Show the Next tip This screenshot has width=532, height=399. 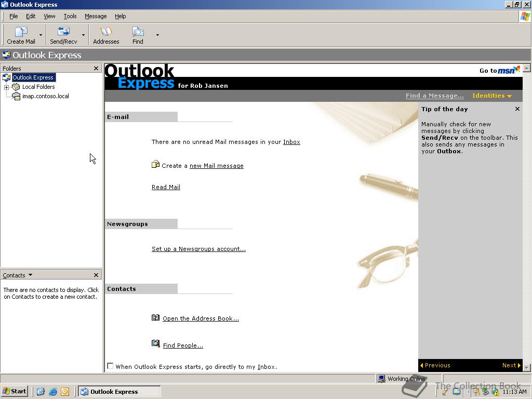pos(511,365)
